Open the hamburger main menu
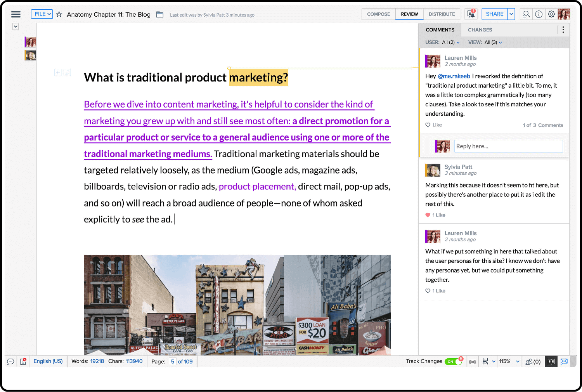Image resolution: width=582 pixels, height=392 pixels. pos(16,14)
